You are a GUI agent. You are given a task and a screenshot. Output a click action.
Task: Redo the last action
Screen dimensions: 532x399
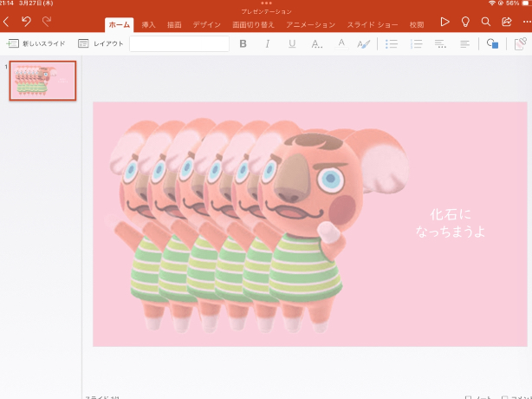(47, 22)
